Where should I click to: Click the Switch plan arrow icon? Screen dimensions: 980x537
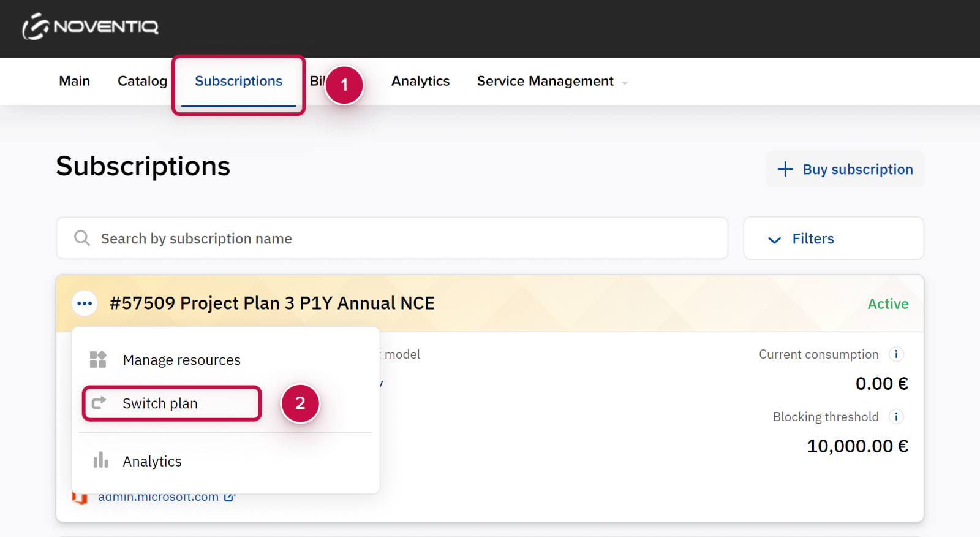pos(99,403)
